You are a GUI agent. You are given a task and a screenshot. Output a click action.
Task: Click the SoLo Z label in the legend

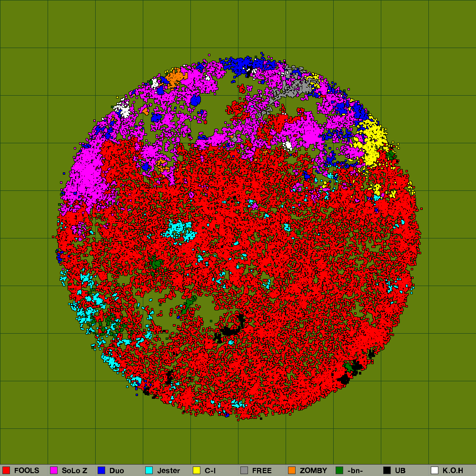pyautogui.click(x=74, y=470)
